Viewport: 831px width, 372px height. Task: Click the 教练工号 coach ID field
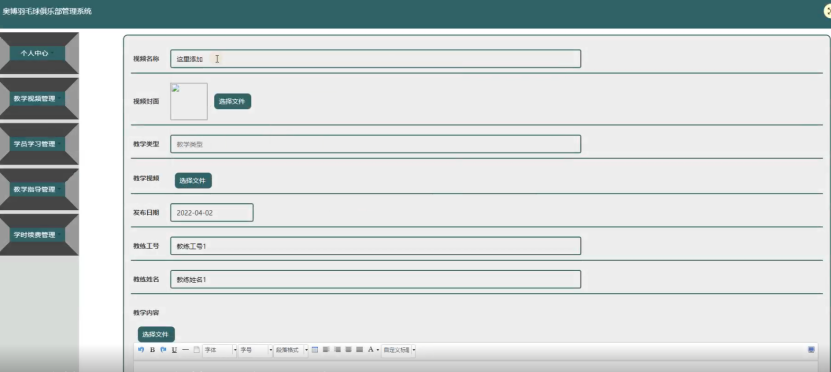point(375,246)
